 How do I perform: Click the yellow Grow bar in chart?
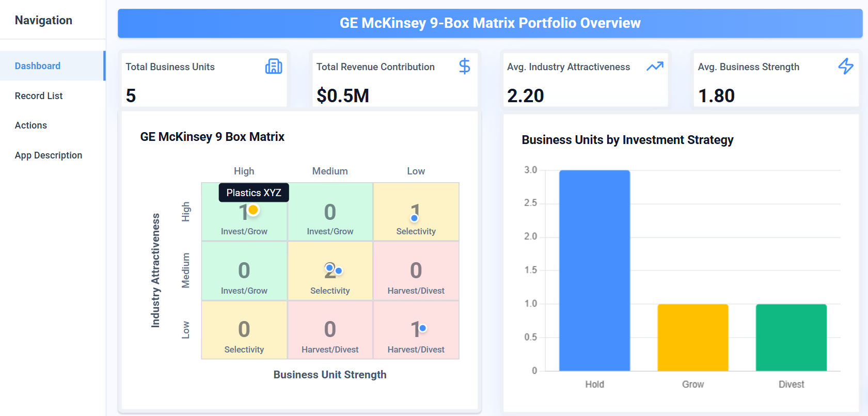click(693, 338)
